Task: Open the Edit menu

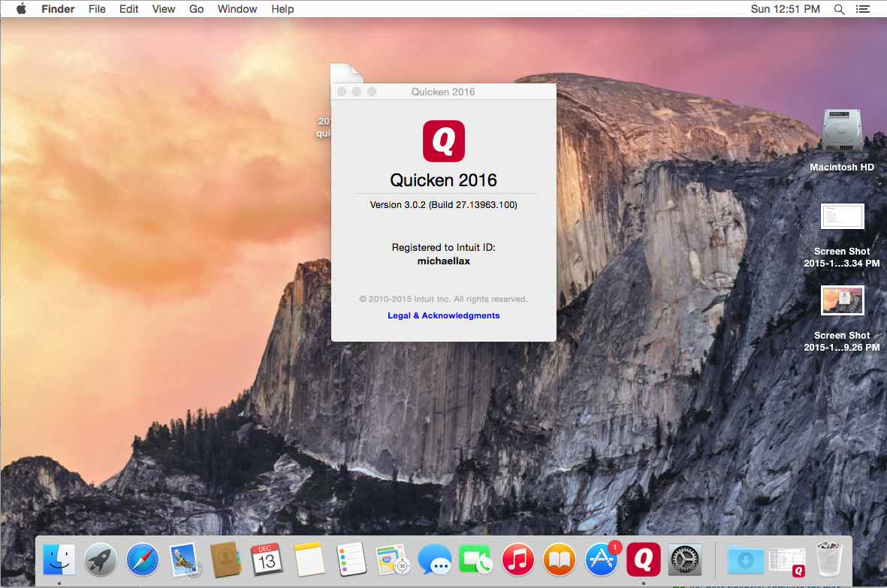Action: point(128,9)
